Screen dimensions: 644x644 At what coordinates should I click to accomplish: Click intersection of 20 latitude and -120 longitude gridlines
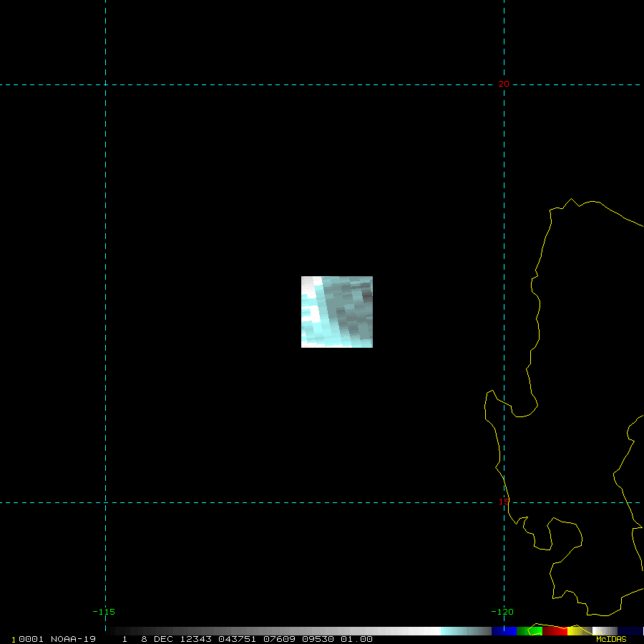click(504, 84)
